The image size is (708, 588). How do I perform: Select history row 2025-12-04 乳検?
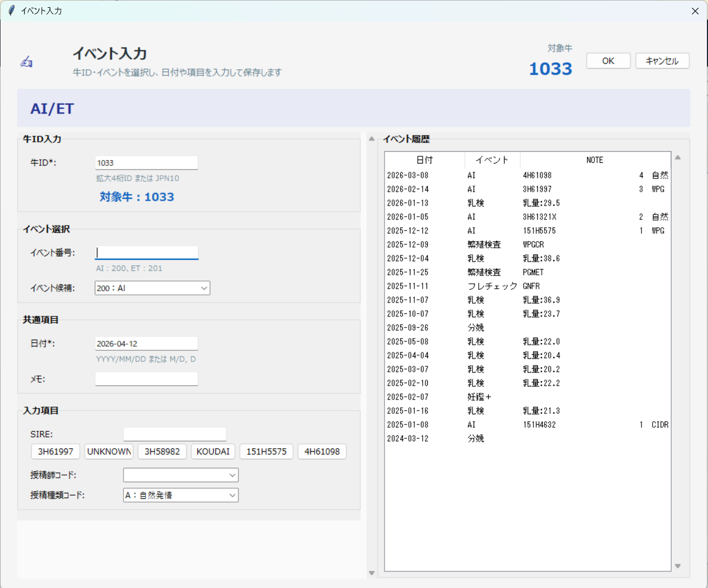(527, 258)
